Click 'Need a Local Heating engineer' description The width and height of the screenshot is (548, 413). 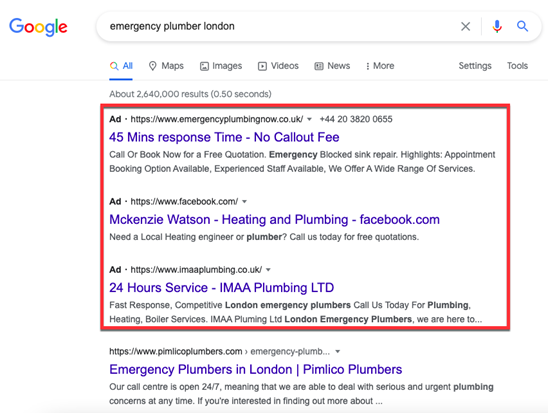[x=264, y=237]
